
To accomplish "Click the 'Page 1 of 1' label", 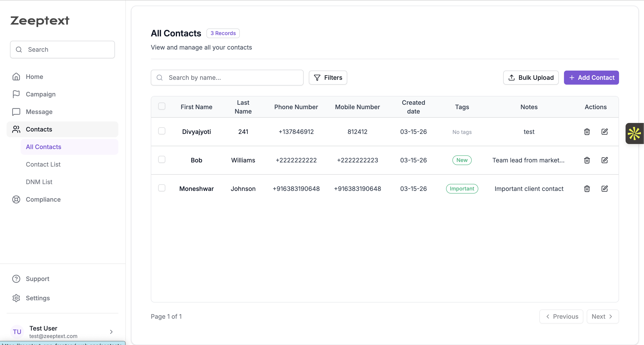I will [x=166, y=317].
